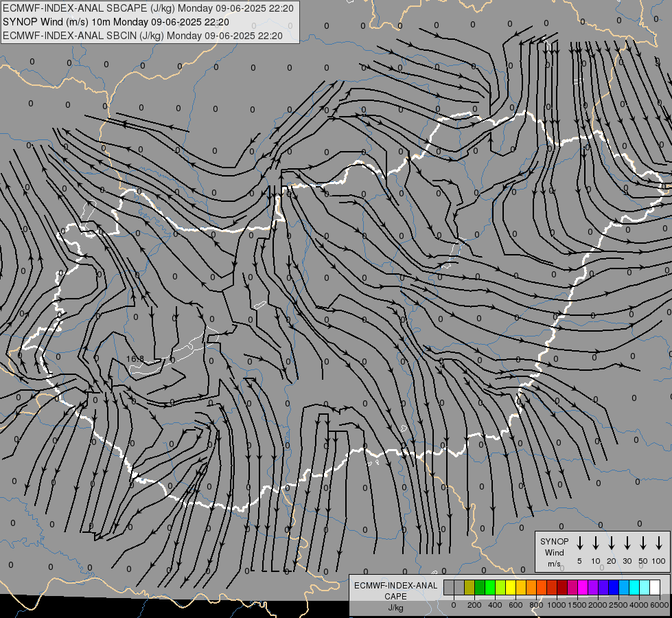Image resolution: width=672 pixels, height=618 pixels.
Task: Click the J/kg unit in color legend
Action: click(x=395, y=608)
